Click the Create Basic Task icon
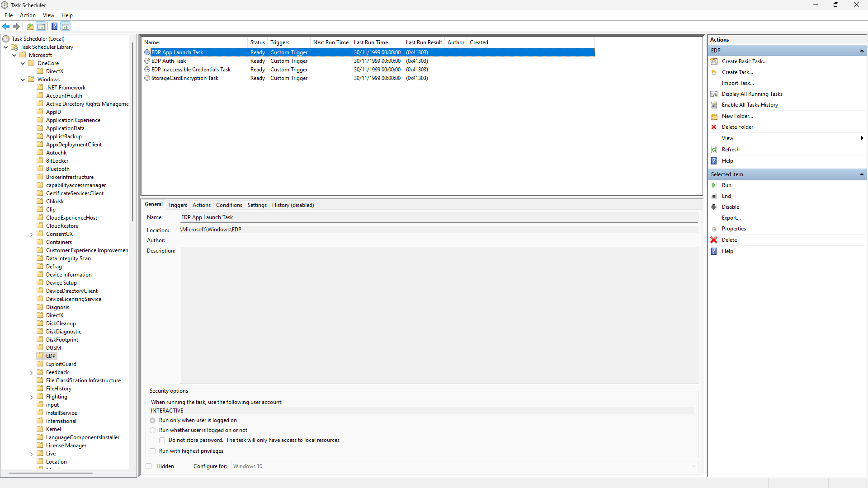868x488 pixels. pos(714,61)
